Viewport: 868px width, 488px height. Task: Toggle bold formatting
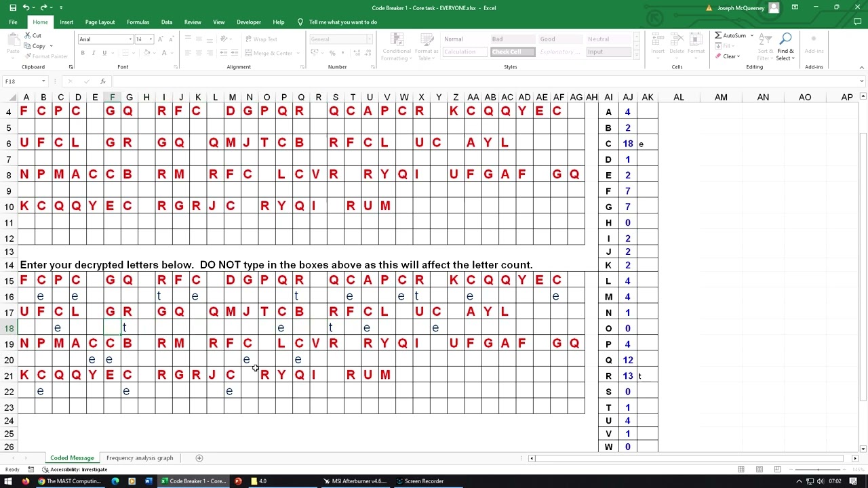click(x=83, y=53)
